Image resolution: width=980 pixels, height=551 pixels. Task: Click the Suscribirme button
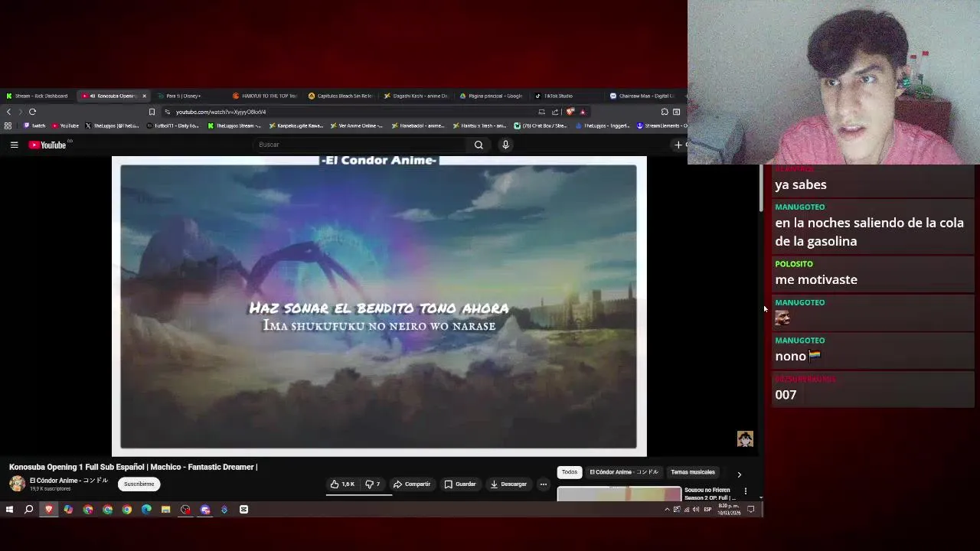pos(139,484)
